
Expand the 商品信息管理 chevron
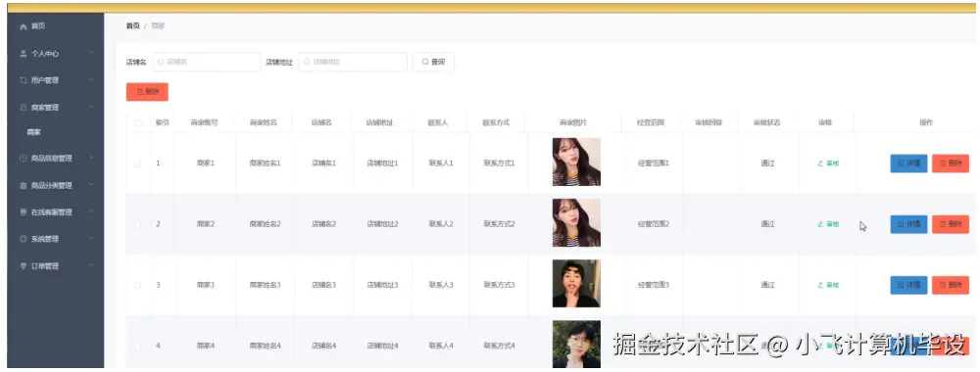(x=91, y=158)
